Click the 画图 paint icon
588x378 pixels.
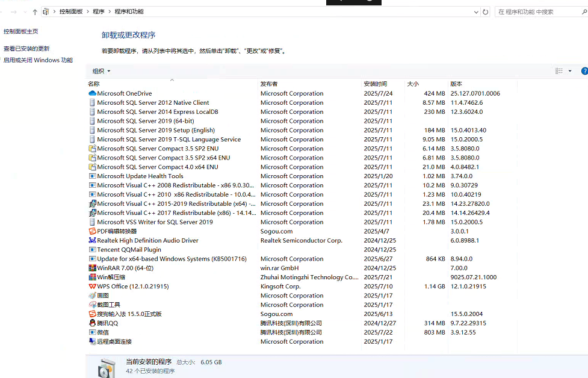click(x=92, y=296)
